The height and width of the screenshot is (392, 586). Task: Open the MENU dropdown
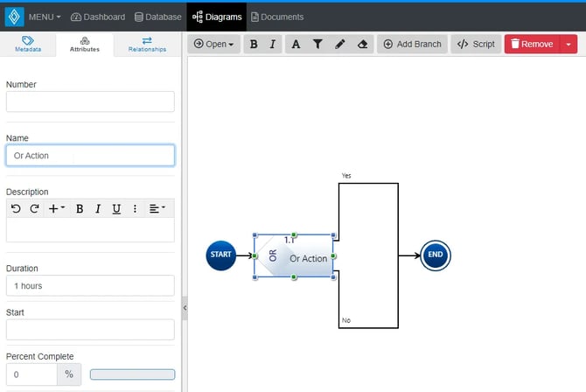[44, 17]
